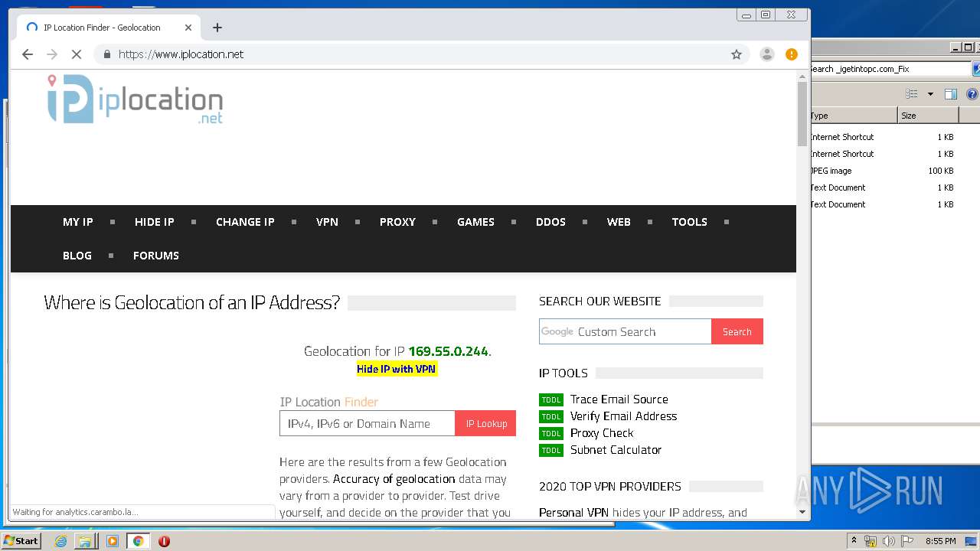Open VPN navigation item
This screenshot has width=980, height=551.
[327, 222]
